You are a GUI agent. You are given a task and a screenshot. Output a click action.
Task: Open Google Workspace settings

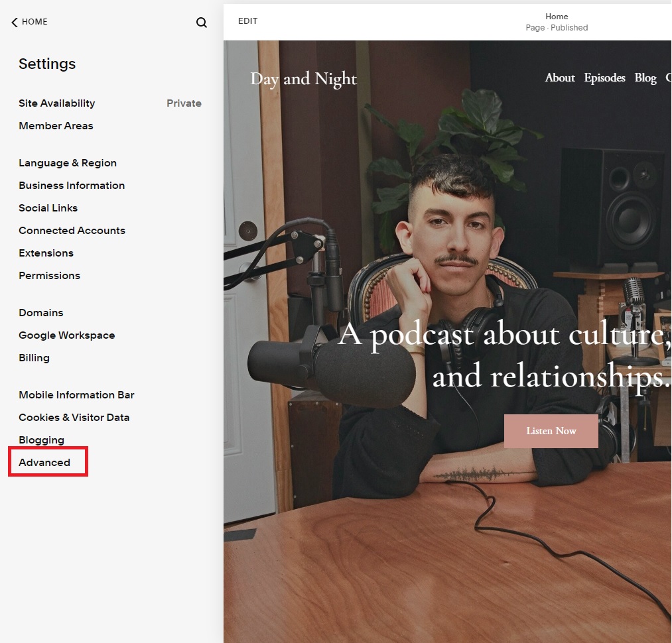click(67, 335)
